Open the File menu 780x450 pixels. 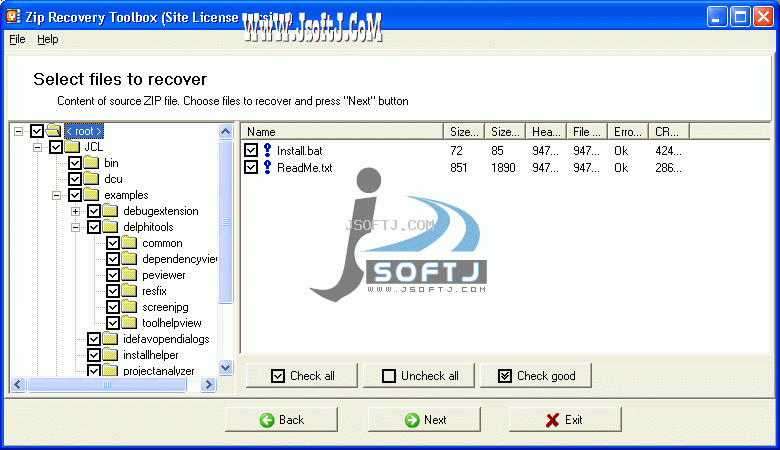pyautogui.click(x=17, y=39)
